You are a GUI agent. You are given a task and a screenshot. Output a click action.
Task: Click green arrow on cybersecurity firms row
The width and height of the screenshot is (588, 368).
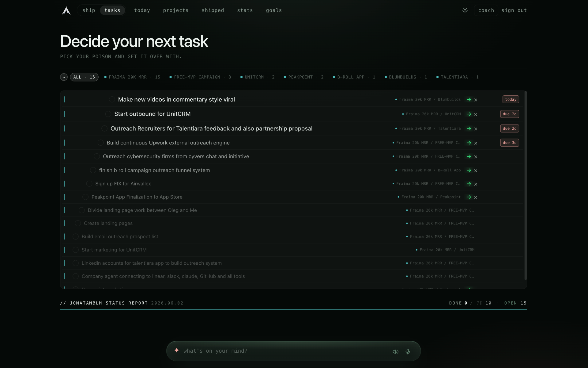coord(469,156)
